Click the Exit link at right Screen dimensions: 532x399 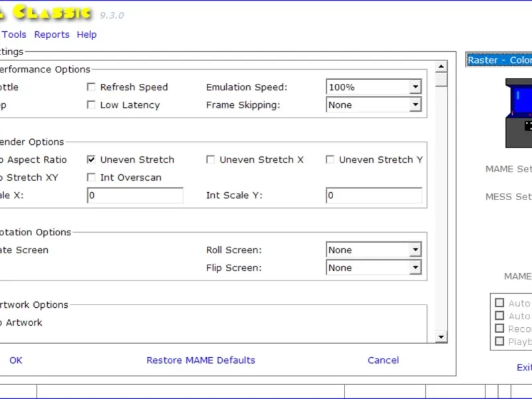point(524,368)
